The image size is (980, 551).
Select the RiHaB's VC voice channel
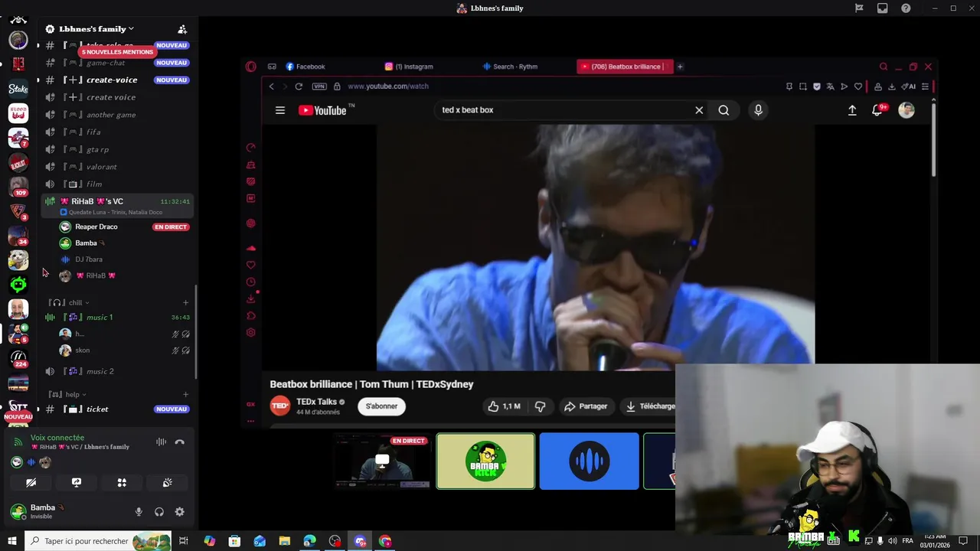pyautogui.click(x=116, y=205)
